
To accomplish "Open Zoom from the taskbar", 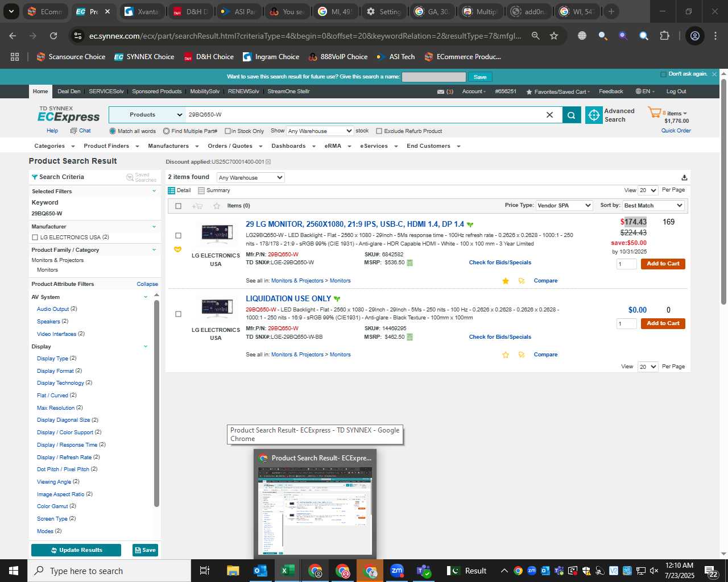I will pyautogui.click(x=397, y=571).
